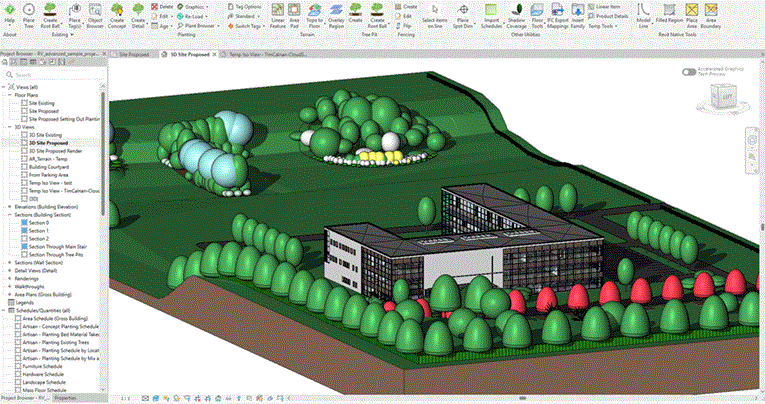This screenshot has width=765, height=404.
Task: Click the Delete button in Planting
Action: (x=162, y=6)
